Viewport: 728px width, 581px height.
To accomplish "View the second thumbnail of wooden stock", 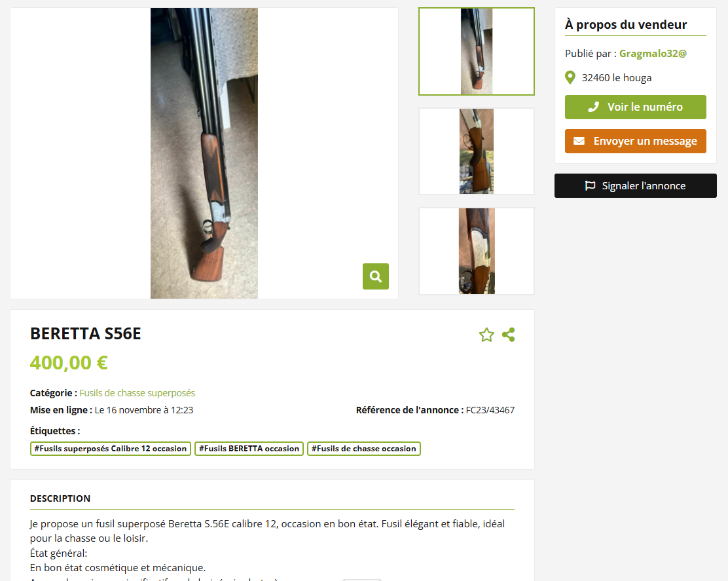I will point(477,151).
